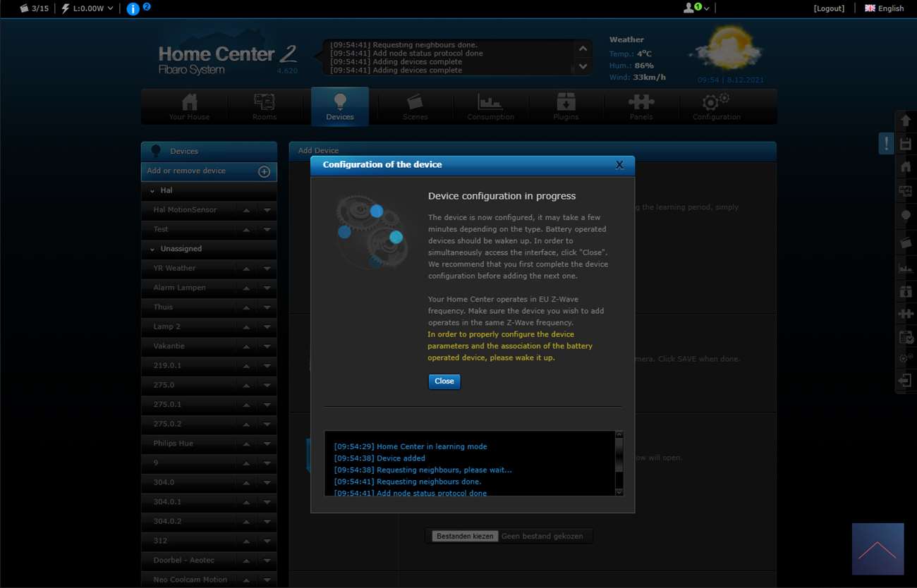Screen dimensions: 917x588
Task: Click the scroll-to-top arrow in right sidebar
Action: [x=906, y=121]
